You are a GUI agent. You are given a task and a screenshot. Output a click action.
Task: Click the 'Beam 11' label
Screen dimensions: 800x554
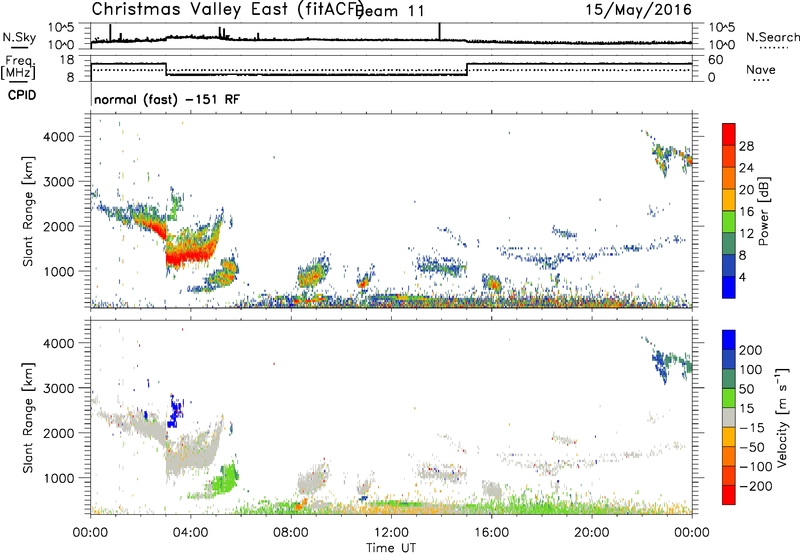click(391, 11)
